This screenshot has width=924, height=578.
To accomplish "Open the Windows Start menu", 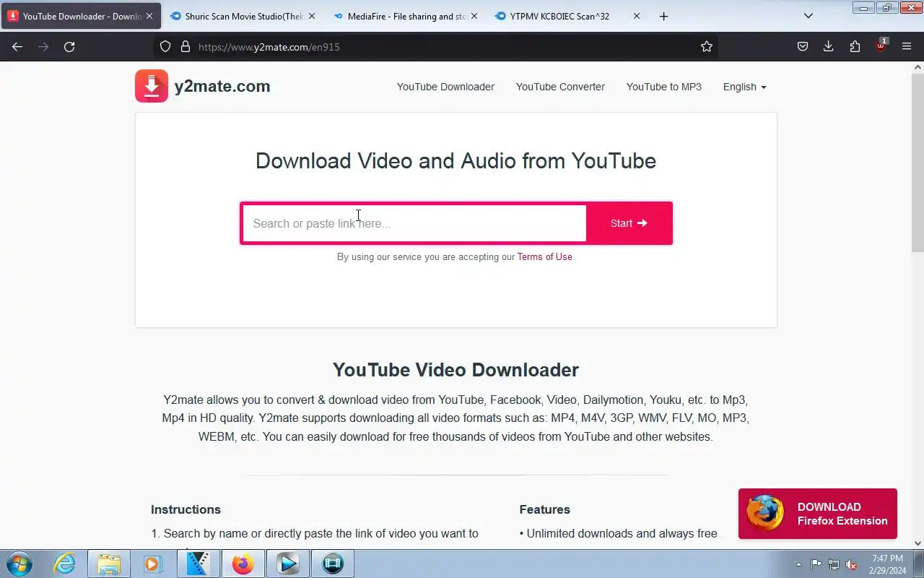I will point(19,564).
